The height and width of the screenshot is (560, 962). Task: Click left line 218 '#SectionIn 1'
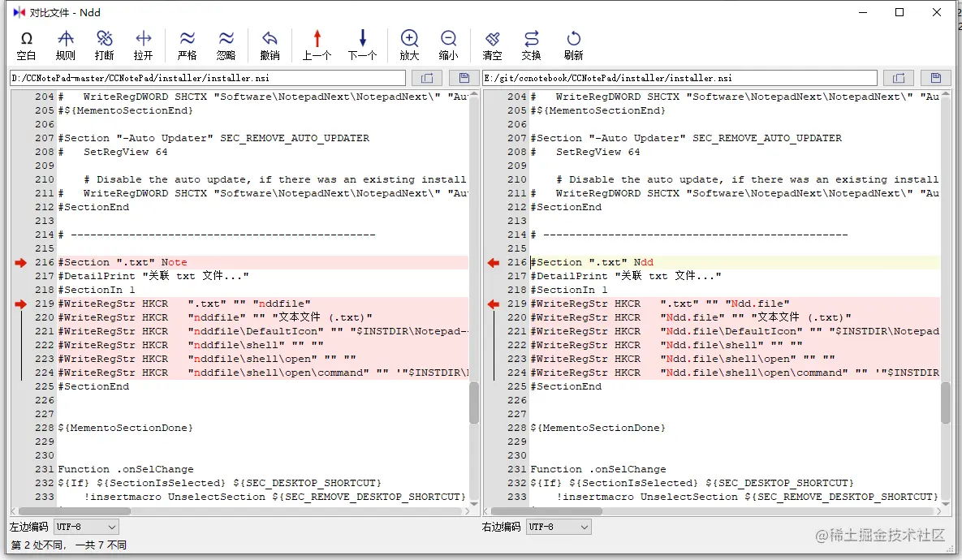pyautogui.click(x=97, y=290)
